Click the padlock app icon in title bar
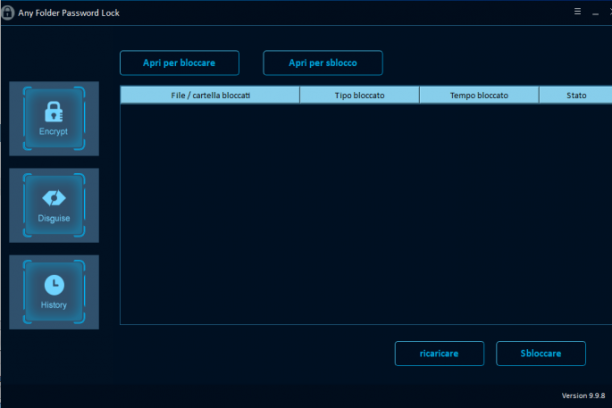612x408 pixels. tap(7, 12)
